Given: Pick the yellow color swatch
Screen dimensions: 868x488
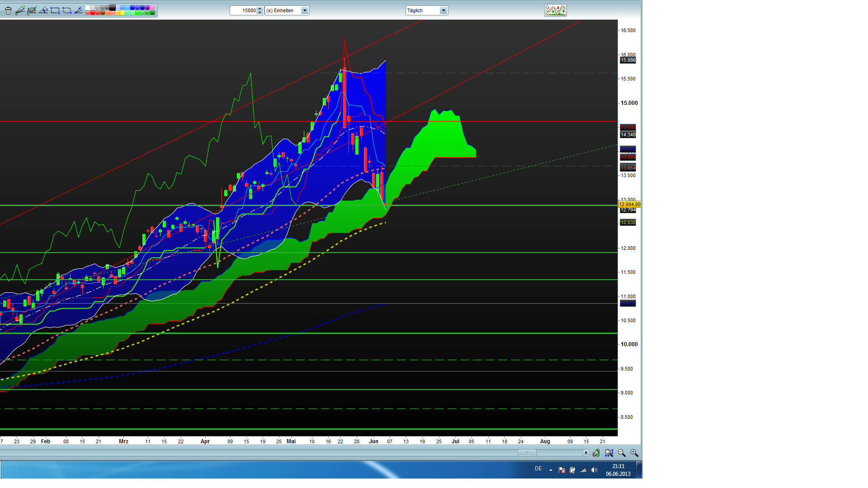Looking at the screenshot, I should pos(123,13).
